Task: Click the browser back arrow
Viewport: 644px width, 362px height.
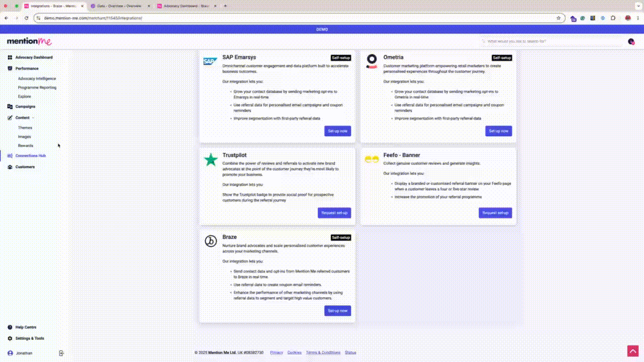Action: (6, 18)
